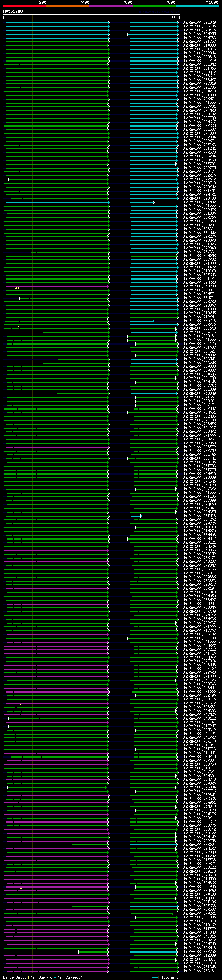Select hit label UniRef100_A7R750
The width and height of the screenshot is (222, 980).
click(199, 951)
